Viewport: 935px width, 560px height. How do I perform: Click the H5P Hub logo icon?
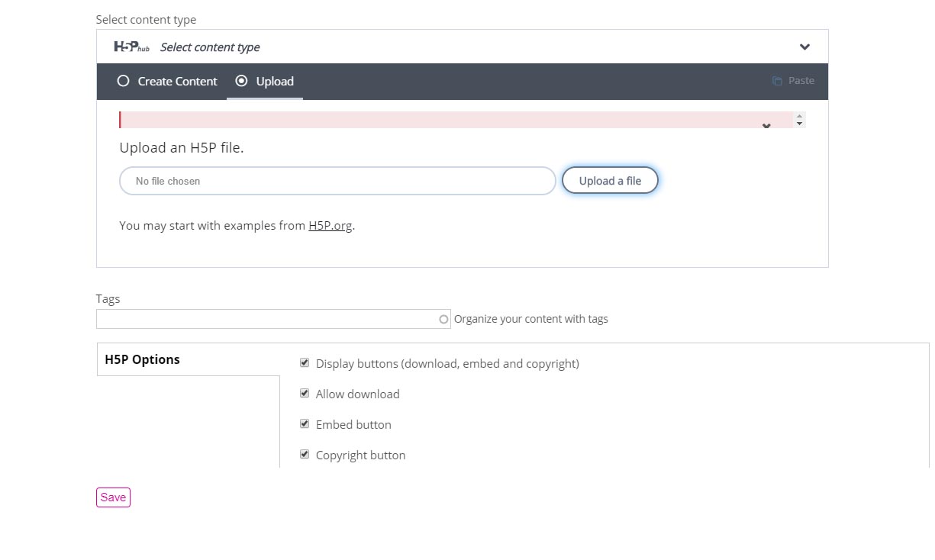[131, 47]
